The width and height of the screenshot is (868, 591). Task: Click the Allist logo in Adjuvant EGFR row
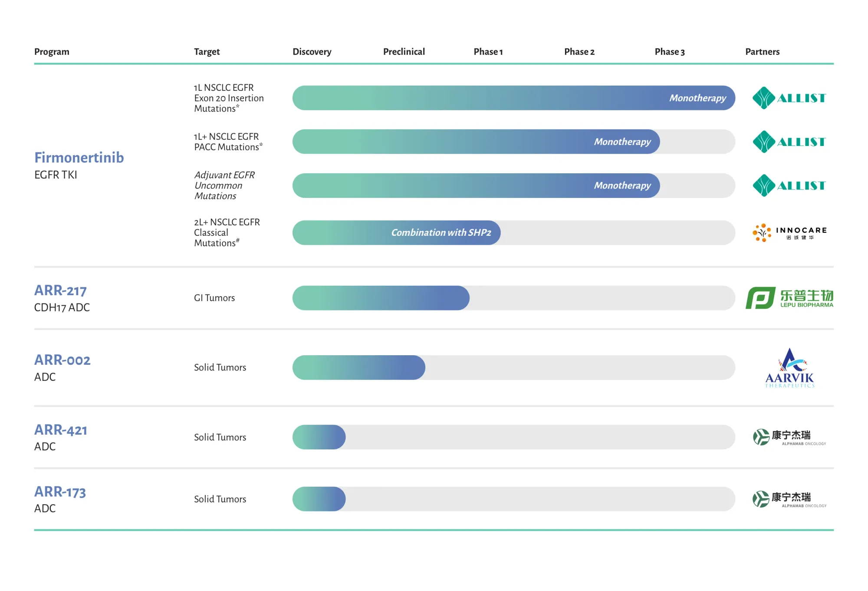tap(789, 186)
